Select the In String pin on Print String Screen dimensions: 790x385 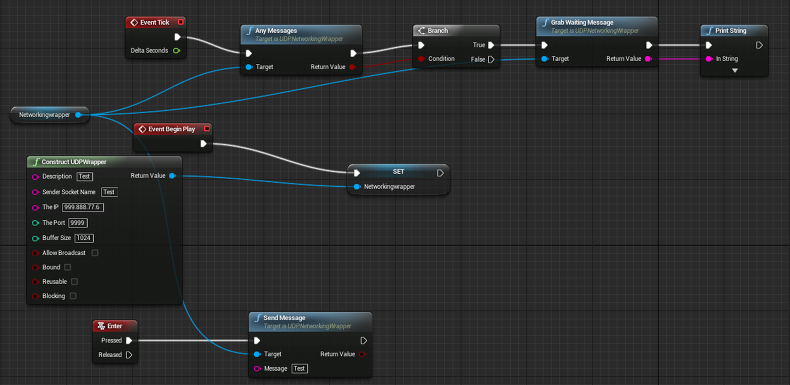(709, 59)
